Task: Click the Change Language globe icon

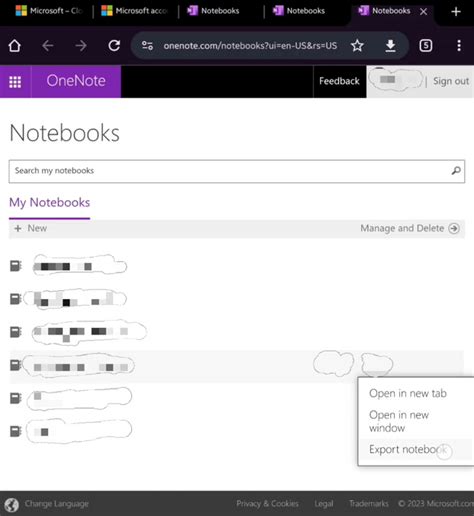Action: point(12,505)
